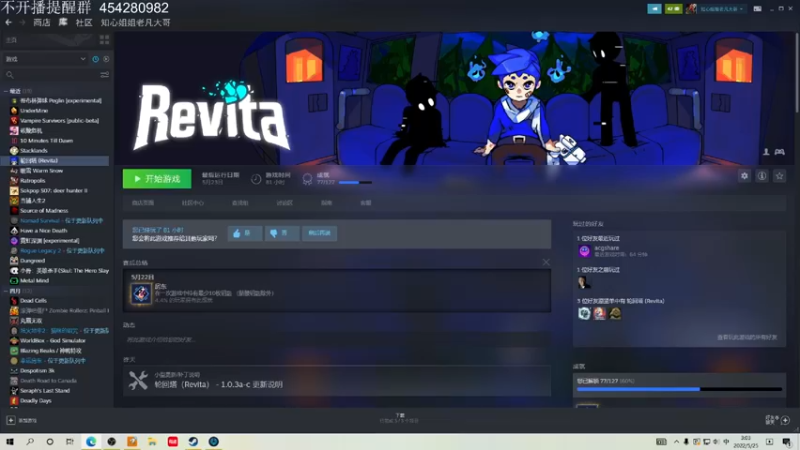Click thumbs down to not recommend
This screenshot has height=450, width=800.
pyautogui.click(x=282, y=233)
